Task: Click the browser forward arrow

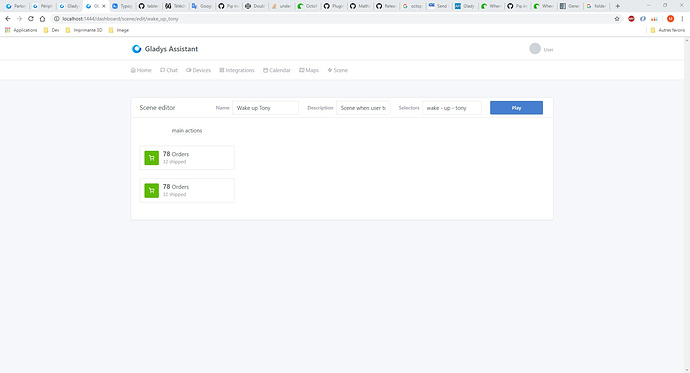Action: click(x=19, y=19)
